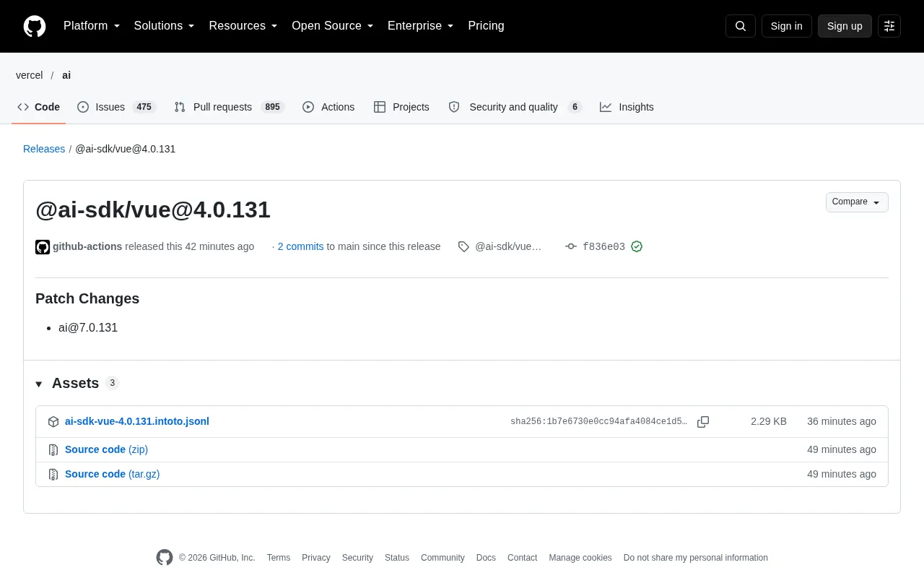Go to GitHub homepage via header logo
The width and height of the screenshot is (924, 578).
click(35, 26)
